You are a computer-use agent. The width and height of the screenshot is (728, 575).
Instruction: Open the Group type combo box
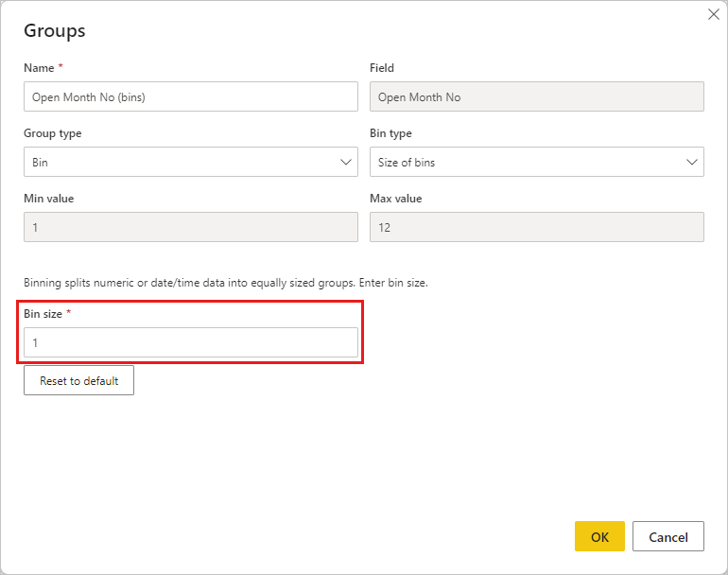click(x=180, y=162)
